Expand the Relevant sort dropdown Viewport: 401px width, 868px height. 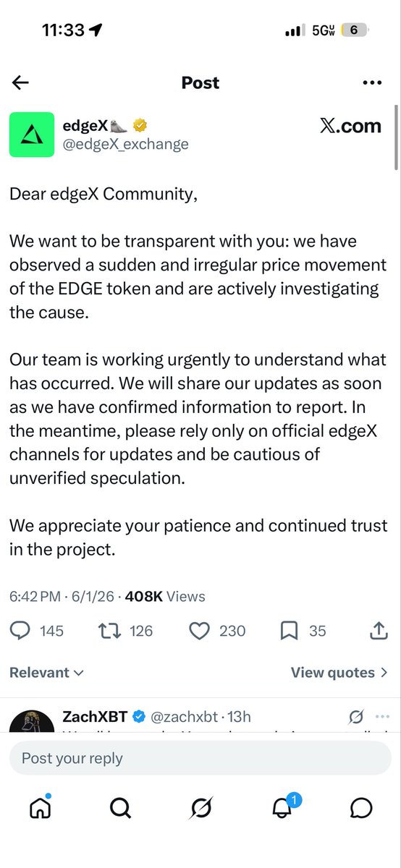pyautogui.click(x=47, y=673)
